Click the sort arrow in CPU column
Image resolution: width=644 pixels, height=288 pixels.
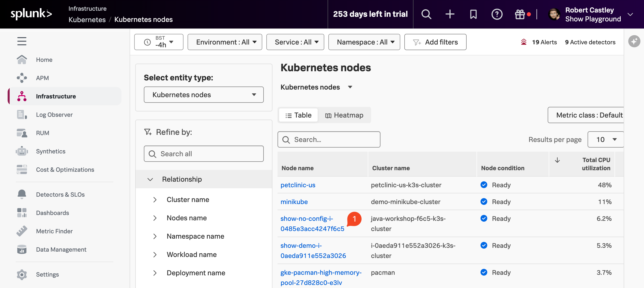[557, 160]
